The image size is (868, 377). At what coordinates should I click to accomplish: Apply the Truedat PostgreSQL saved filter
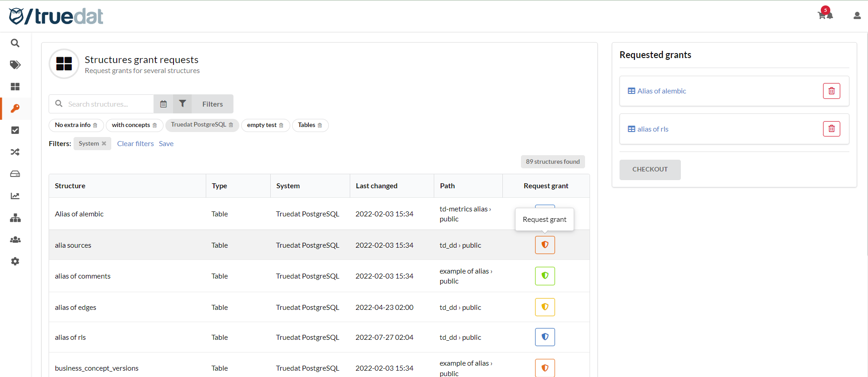[198, 125]
